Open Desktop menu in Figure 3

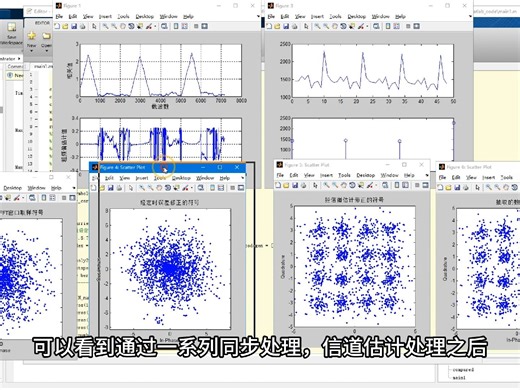pos(356,16)
